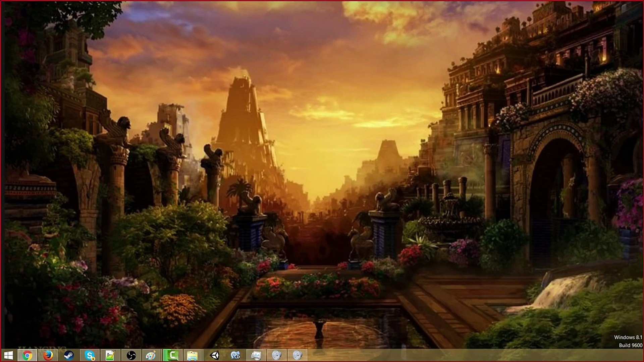This screenshot has width=644, height=362.
Task: Open Notepad++ from the taskbar
Action: point(110,355)
